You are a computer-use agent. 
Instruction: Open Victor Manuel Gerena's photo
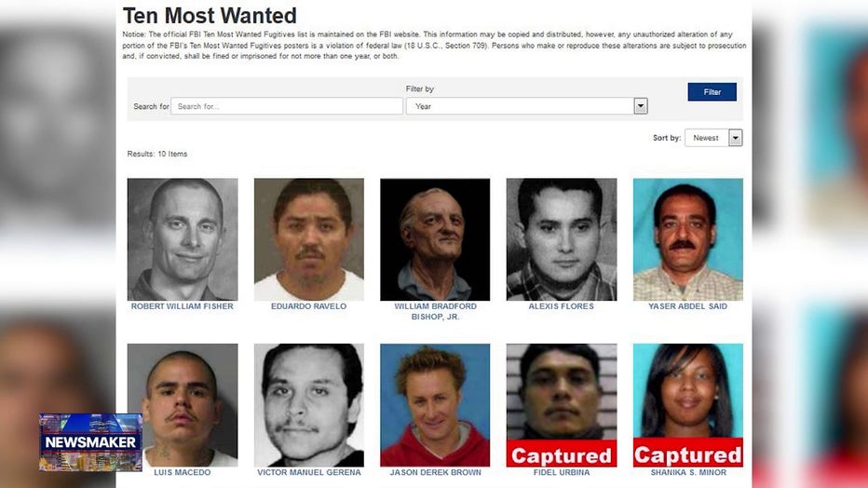tap(309, 405)
